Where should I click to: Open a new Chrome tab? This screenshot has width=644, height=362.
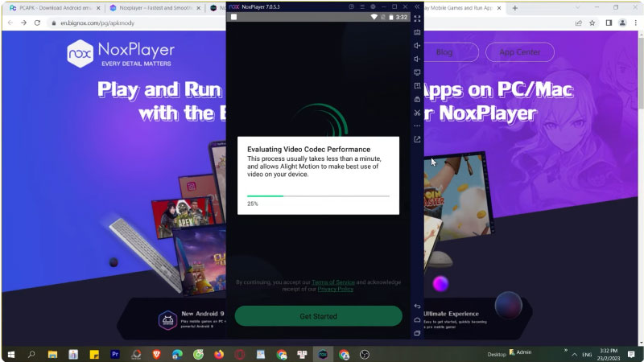point(515,8)
